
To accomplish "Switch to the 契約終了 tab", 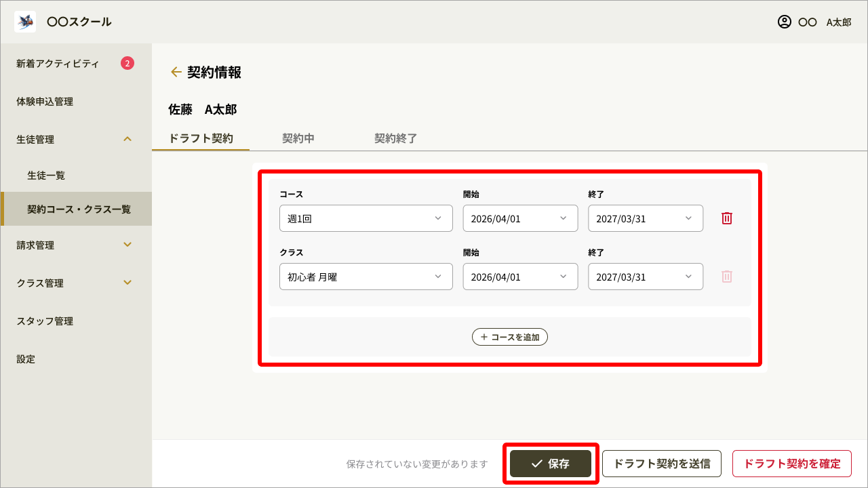I will pyautogui.click(x=395, y=138).
